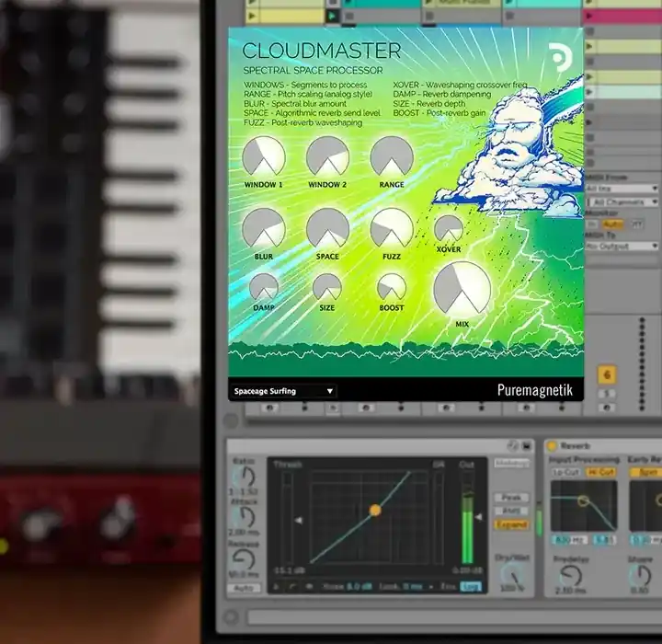This screenshot has width=662, height=644.
Task: Launch the light teal clip
Action: point(622,92)
